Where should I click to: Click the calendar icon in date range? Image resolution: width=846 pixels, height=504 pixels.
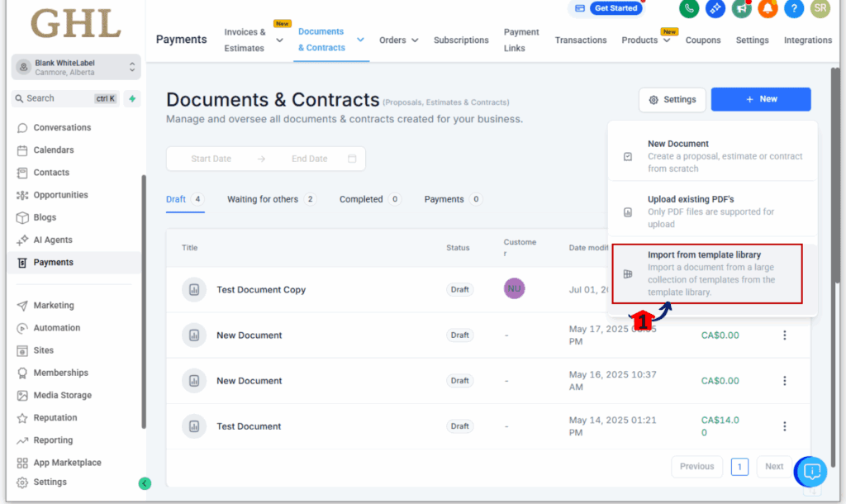point(352,159)
